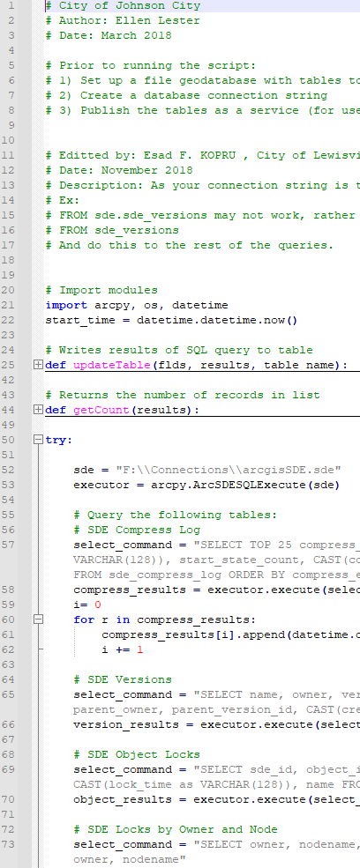This screenshot has height=868, width=360.
Task: Click the text '# Date: March 2018'
Action: point(109,36)
